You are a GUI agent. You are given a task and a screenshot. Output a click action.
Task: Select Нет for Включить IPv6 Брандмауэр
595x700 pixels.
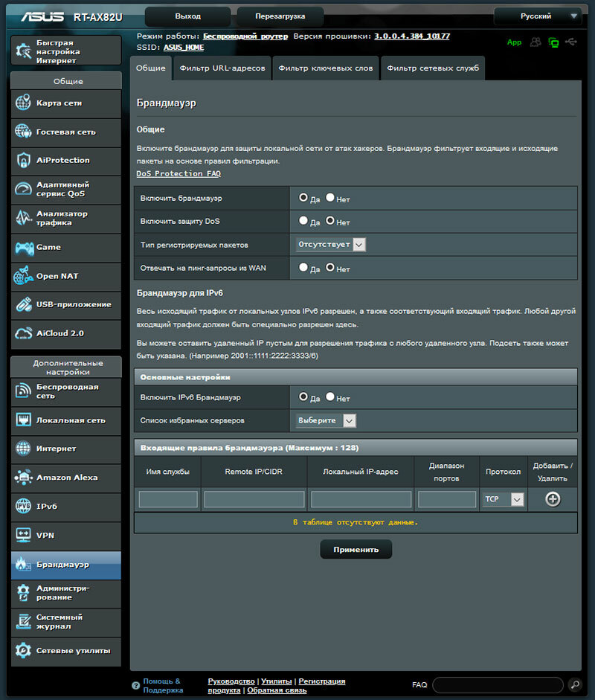point(330,396)
